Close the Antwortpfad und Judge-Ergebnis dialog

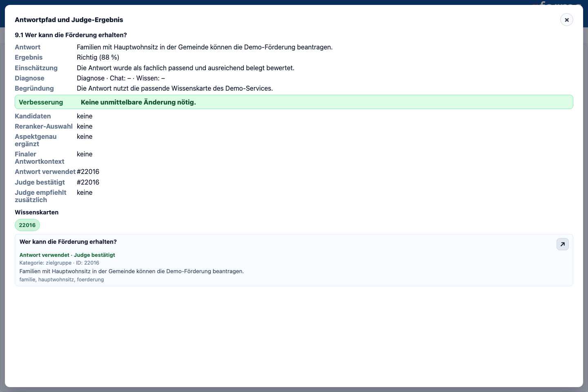coord(566,20)
